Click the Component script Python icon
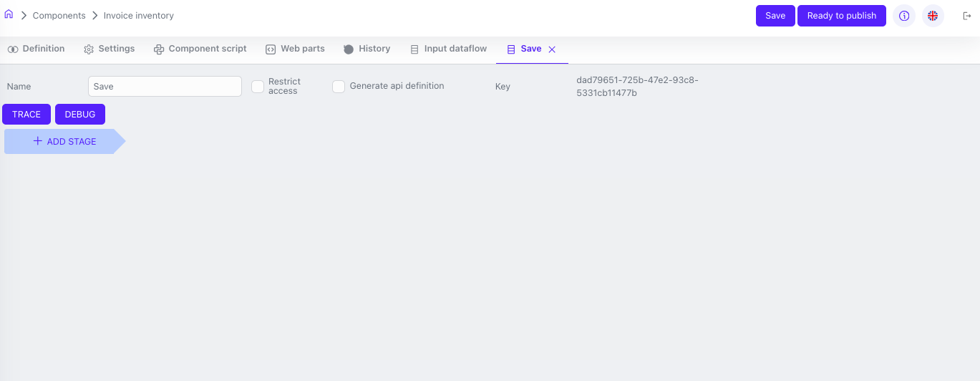 point(159,49)
